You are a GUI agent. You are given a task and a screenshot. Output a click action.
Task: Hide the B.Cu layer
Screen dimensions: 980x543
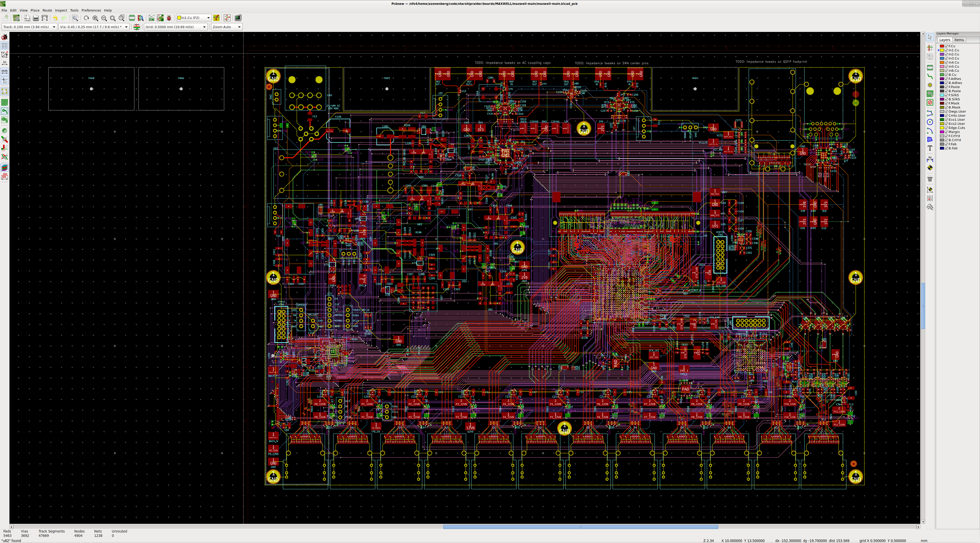click(946, 75)
